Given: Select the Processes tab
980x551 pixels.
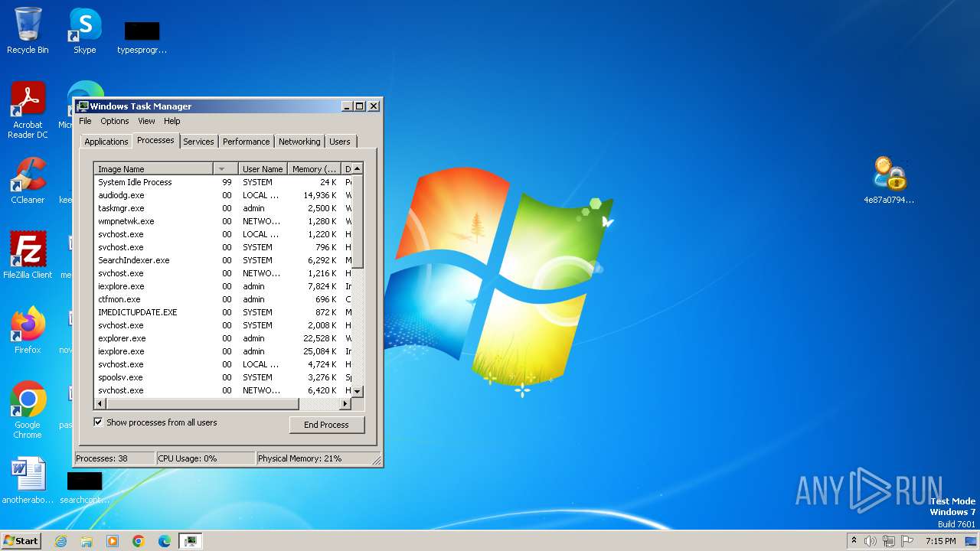Looking at the screenshot, I should coord(155,140).
